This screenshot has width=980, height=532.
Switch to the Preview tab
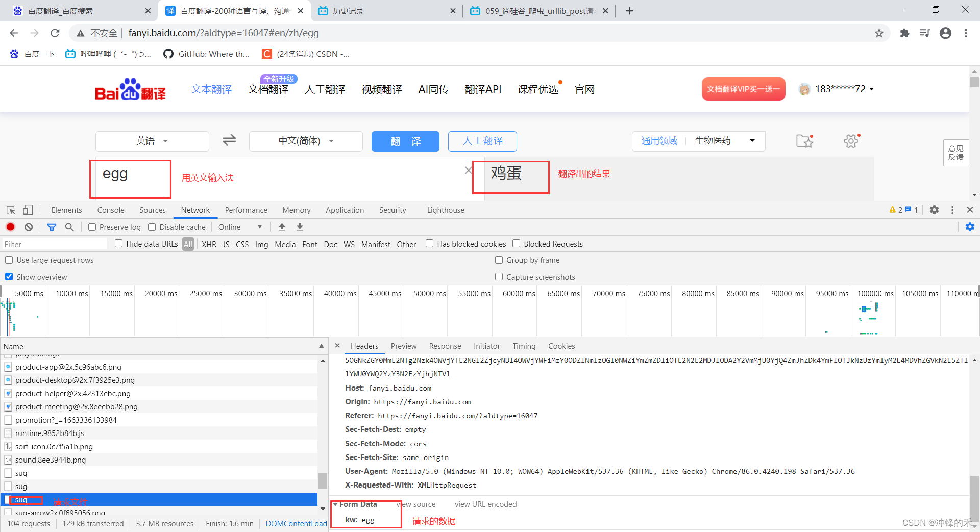click(403, 346)
